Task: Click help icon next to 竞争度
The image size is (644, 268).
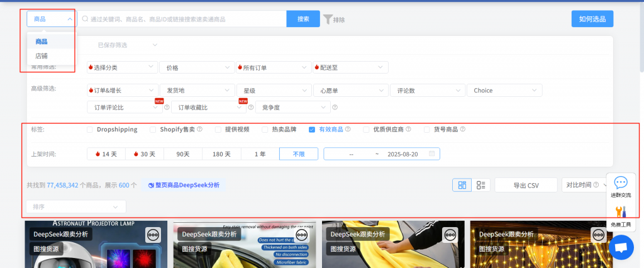Action: 335,108
